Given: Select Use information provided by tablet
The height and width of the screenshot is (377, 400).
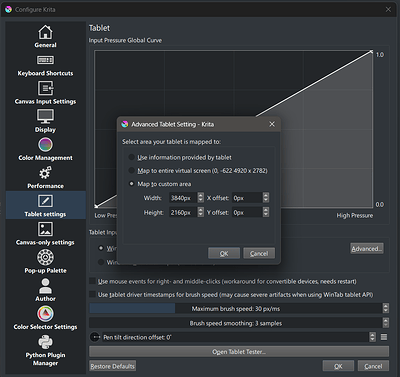Looking at the screenshot, I should [132, 157].
